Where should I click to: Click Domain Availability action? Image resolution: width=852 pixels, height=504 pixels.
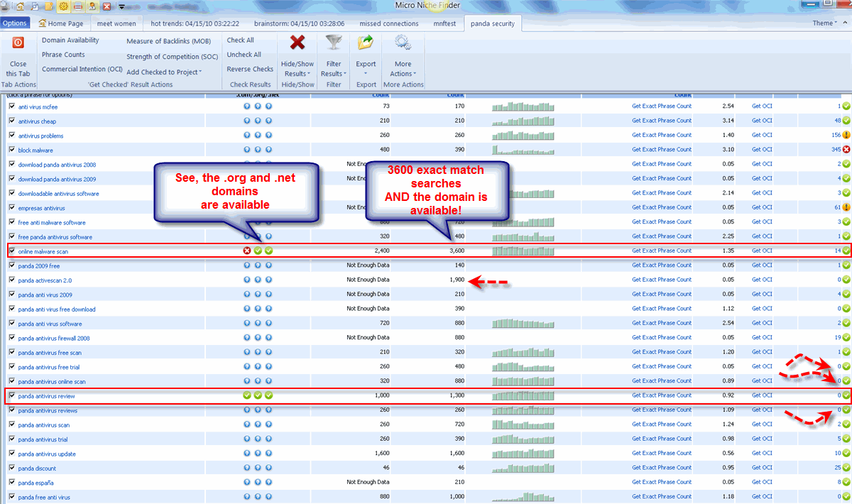(x=70, y=40)
